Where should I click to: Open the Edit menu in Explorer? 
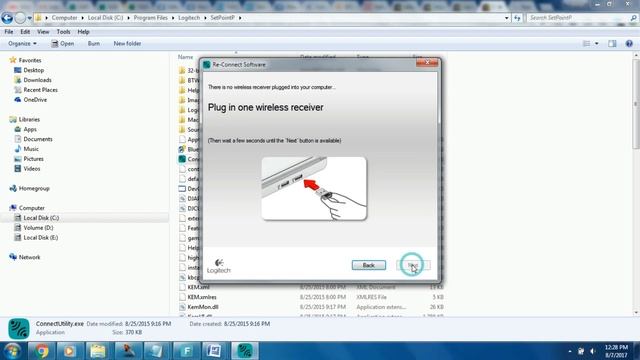pyautogui.click(x=25, y=32)
